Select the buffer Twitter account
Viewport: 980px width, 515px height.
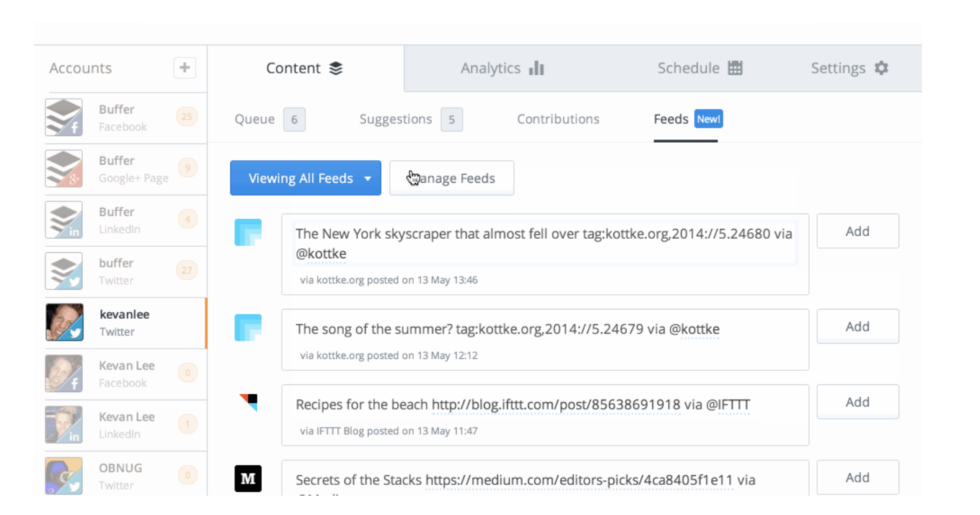pos(126,272)
